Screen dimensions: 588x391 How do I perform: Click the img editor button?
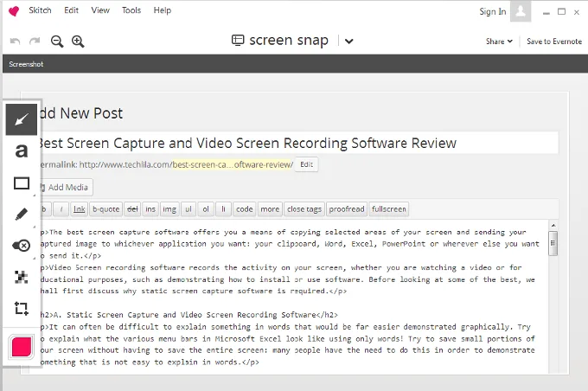coord(169,209)
